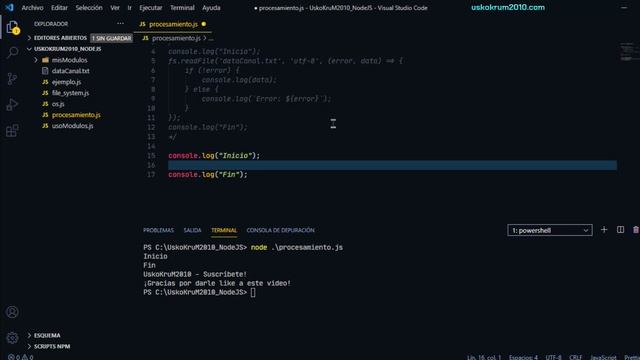This screenshot has width=640, height=360.
Task: Select the Terminal panel tab
Action: 224,230
